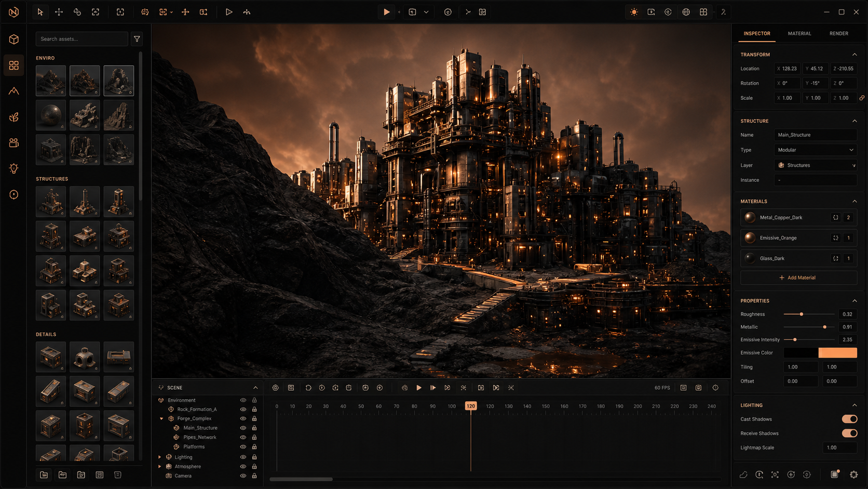Click the filter icon next to asset search
The image size is (868, 489).
coord(137,39)
